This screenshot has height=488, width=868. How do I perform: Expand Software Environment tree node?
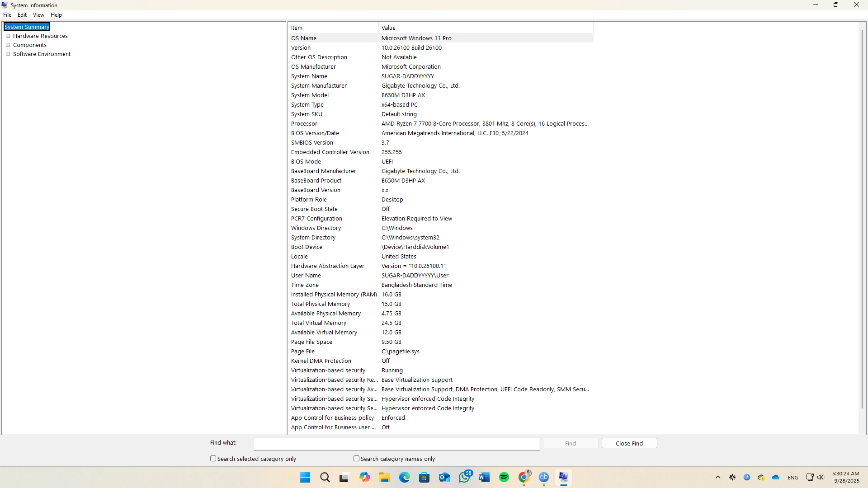8,54
